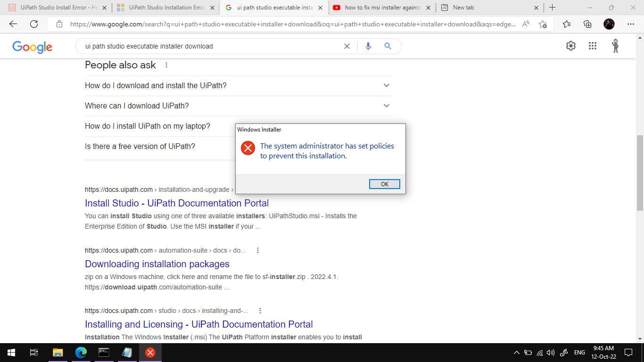Open File Explorer from the taskbar

(x=58, y=353)
